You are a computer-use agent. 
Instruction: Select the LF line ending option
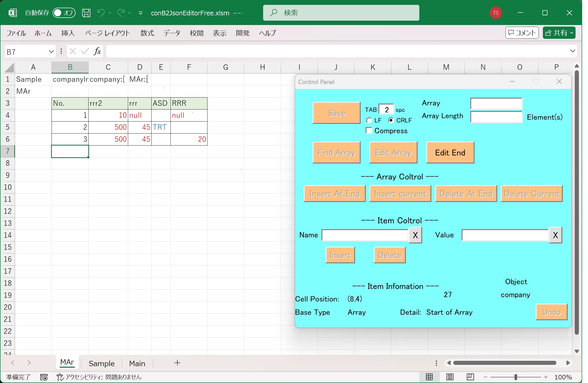[x=369, y=120]
